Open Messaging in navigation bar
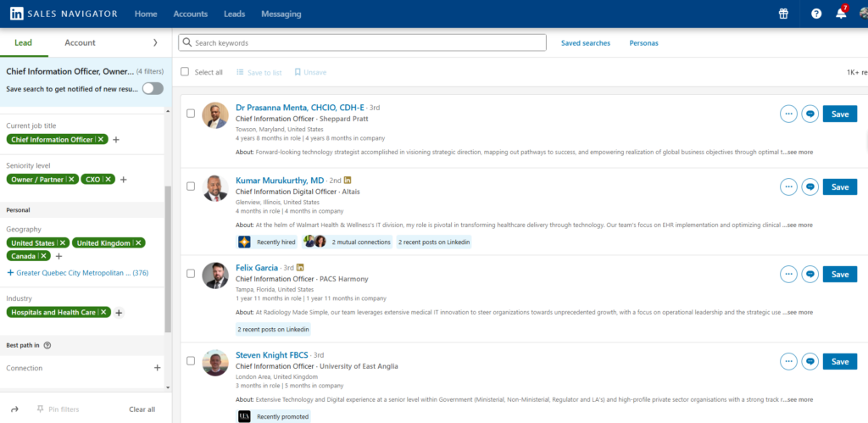The height and width of the screenshot is (423, 868). coord(281,14)
